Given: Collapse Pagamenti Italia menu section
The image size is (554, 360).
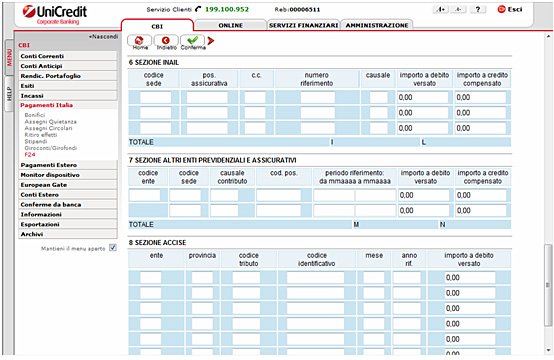Looking at the screenshot, I should pyautogui.click(x=68, y=105).
